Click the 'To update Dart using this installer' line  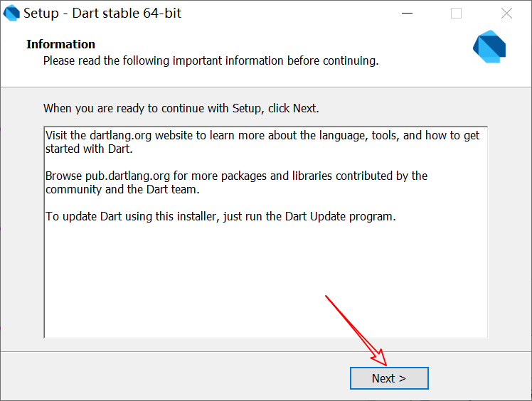tap(220, 216)
